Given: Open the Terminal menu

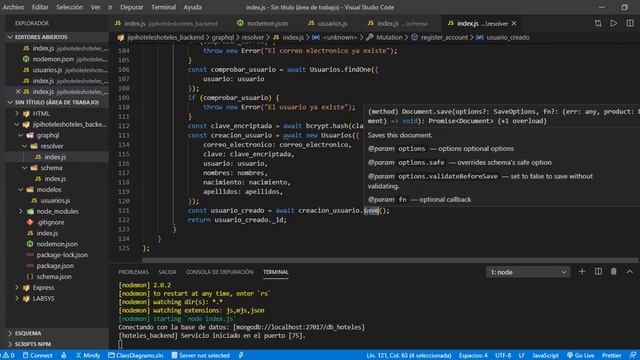Looking at the screenshot, I should point(163,7).
